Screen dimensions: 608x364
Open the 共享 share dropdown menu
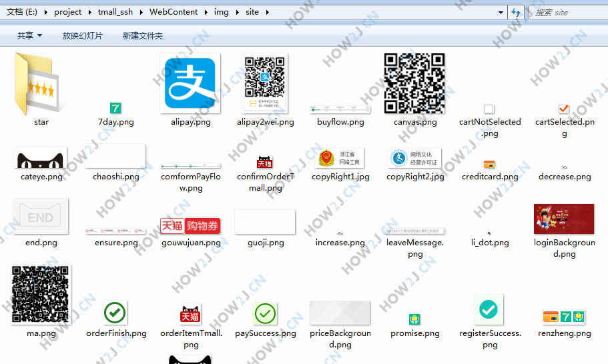29,35
